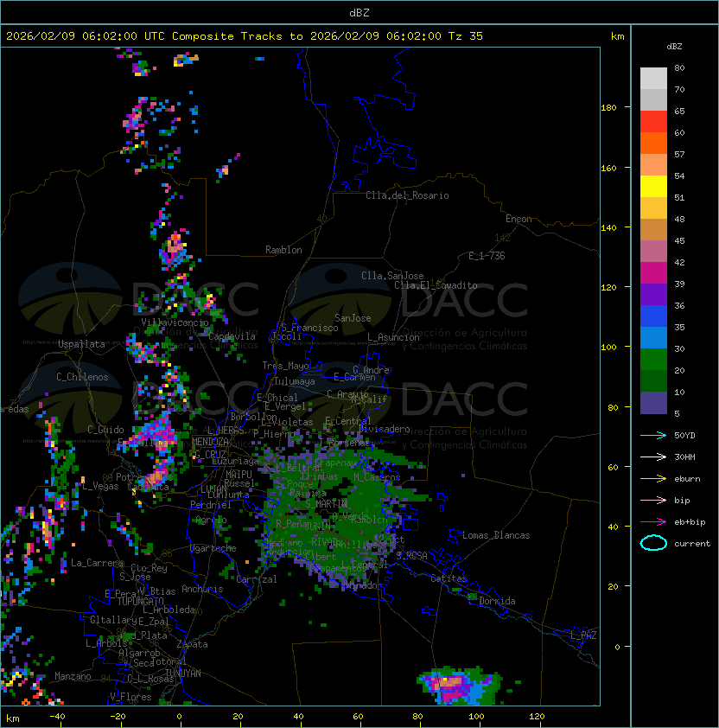Click the '-20' tick on bottom axis
The image size is (719, 728).
tap(118, 717)
